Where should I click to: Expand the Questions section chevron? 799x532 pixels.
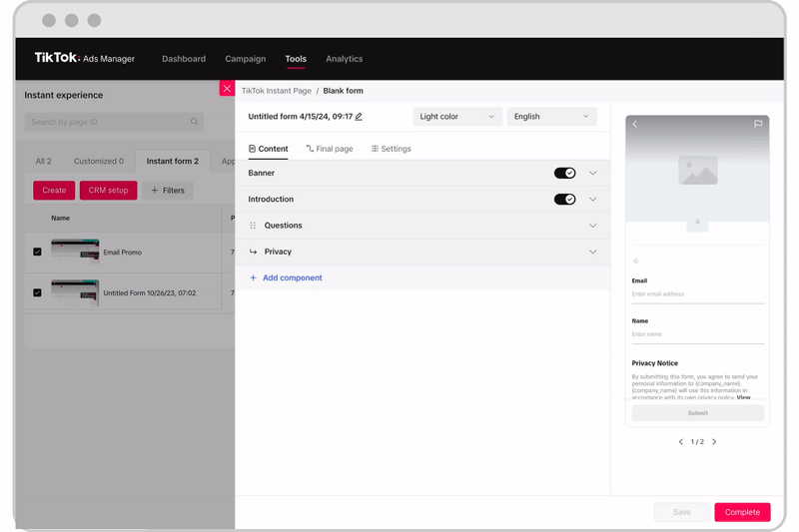592,226
